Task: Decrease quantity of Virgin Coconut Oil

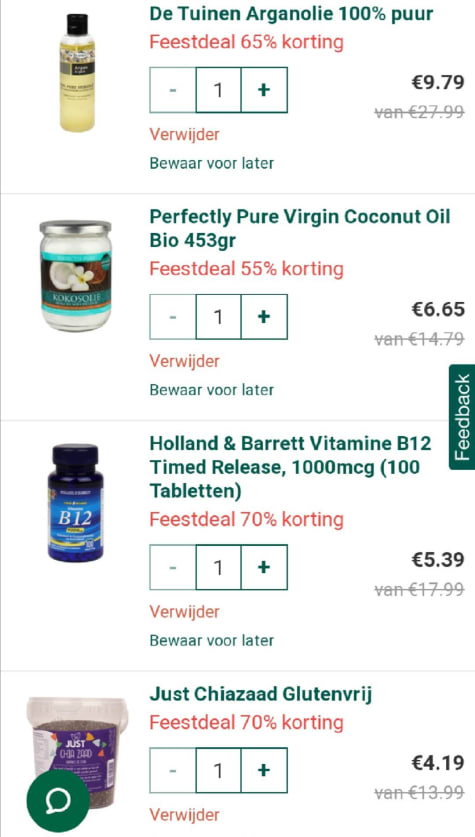Action: tap(172, 317)
